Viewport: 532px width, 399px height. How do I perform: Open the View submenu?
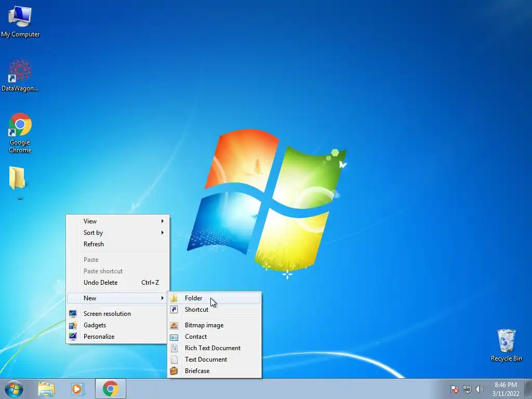118,221
